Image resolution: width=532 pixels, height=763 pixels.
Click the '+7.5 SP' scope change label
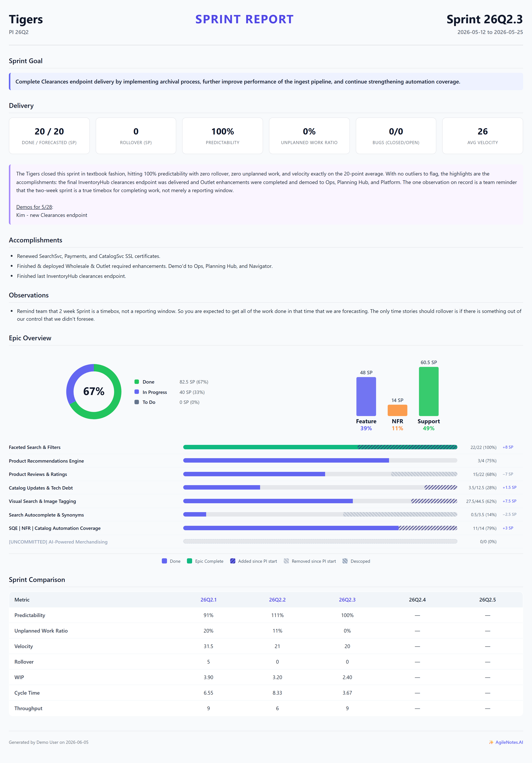point(509,501)
